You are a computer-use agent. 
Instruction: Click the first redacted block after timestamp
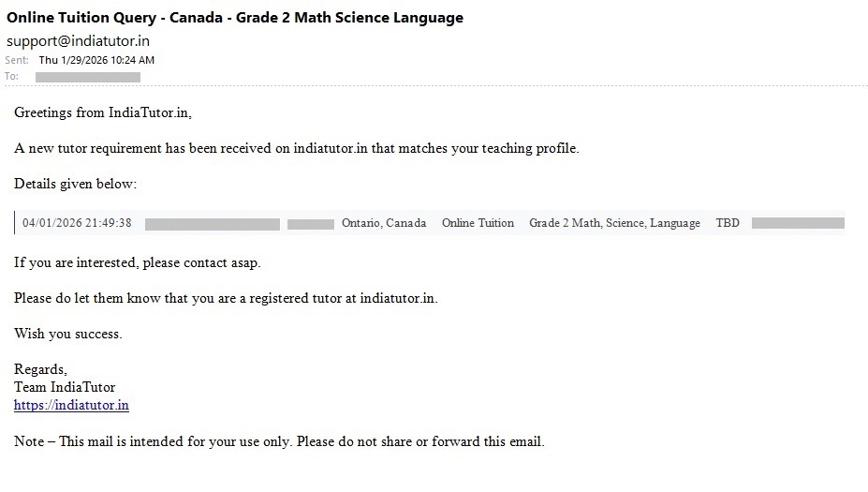(213, 224)
